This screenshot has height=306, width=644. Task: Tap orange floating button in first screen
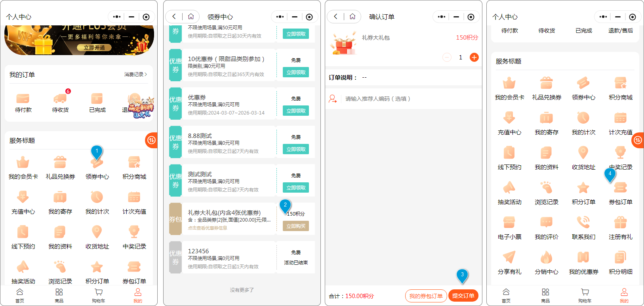[151, 140]
